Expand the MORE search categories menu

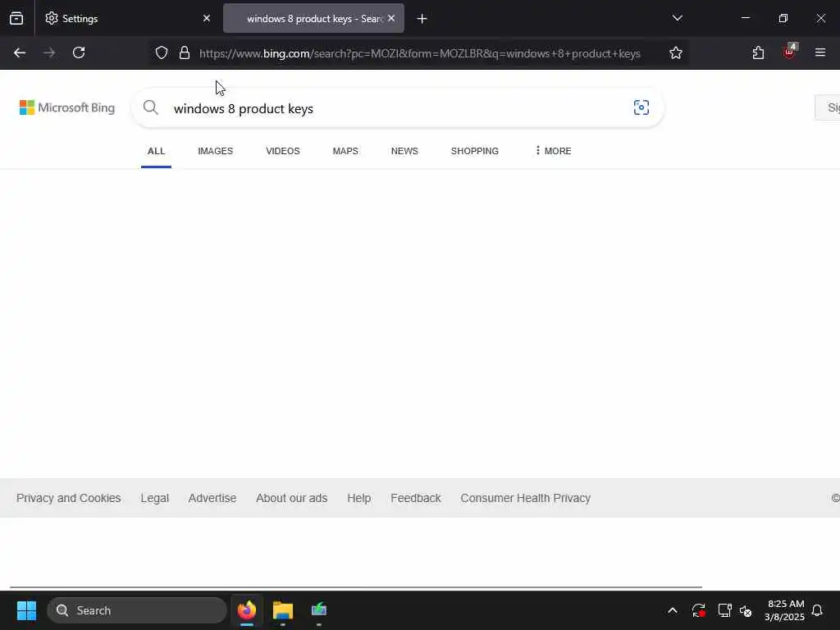tap(553, 151)
